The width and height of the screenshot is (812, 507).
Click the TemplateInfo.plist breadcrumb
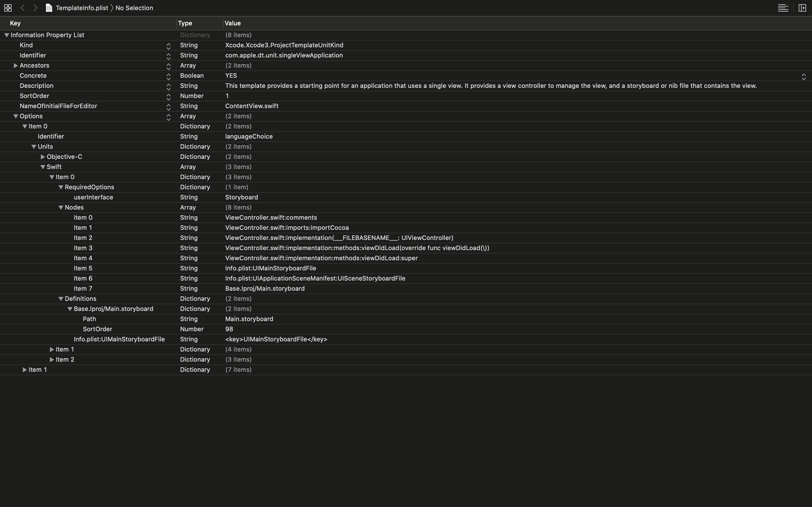click(x=81, y=8)
